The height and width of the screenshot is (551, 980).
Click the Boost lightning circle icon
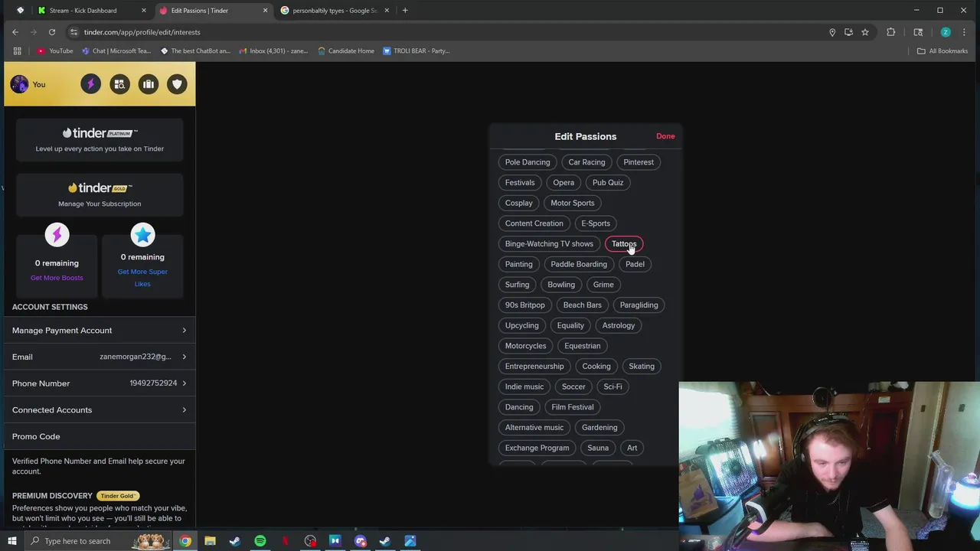57,235
